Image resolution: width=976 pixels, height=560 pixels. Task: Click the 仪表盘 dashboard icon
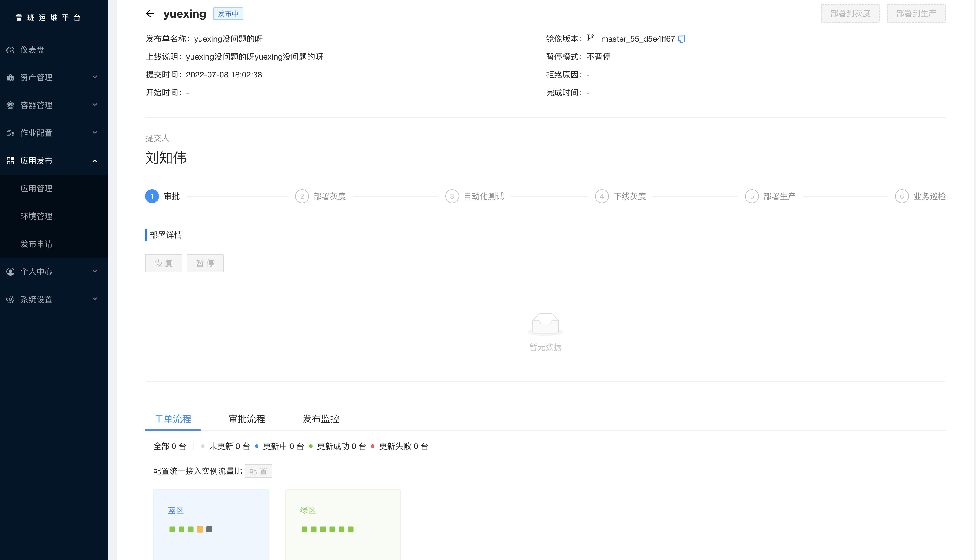(10, 50)
